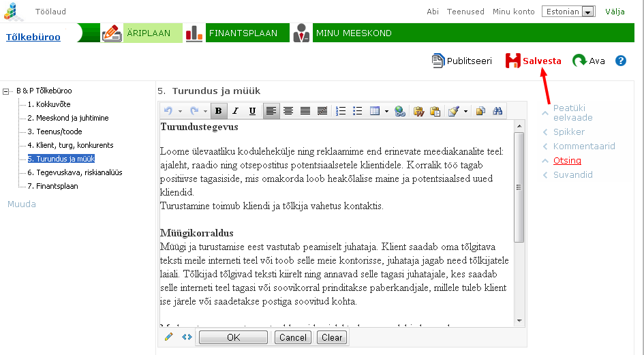This screenshot has width=644, height=355.
Task: Open the Tõlkebüroo link
Action: [x=33, y=37]
